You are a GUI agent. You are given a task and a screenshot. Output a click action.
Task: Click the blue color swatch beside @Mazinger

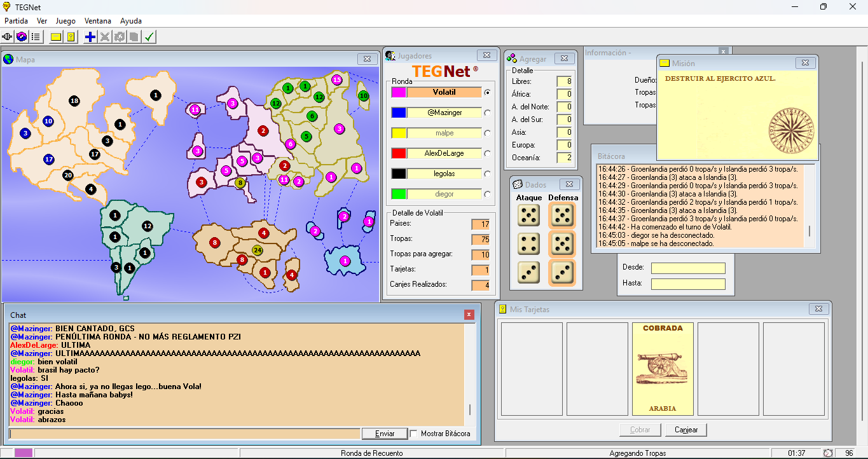click(399, 113)
